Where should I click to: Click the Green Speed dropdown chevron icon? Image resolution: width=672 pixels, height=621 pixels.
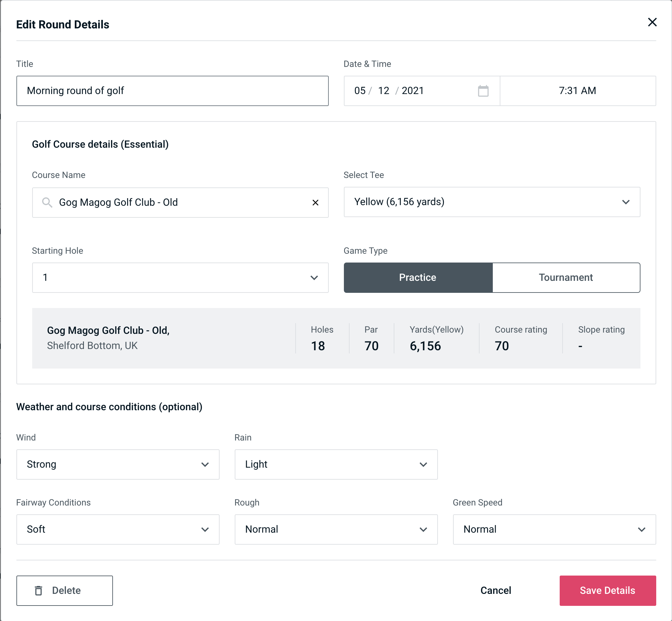click(642, 529)
